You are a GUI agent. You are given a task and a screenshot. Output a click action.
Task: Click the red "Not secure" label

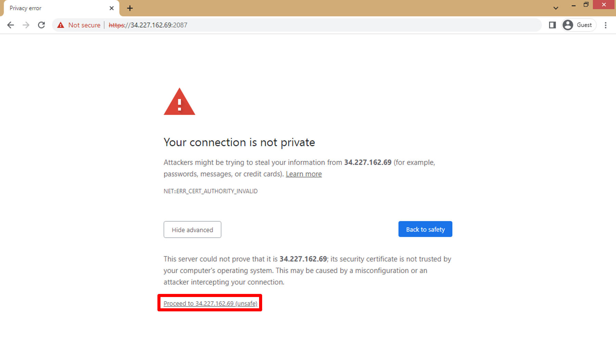(x=84, y=25)
